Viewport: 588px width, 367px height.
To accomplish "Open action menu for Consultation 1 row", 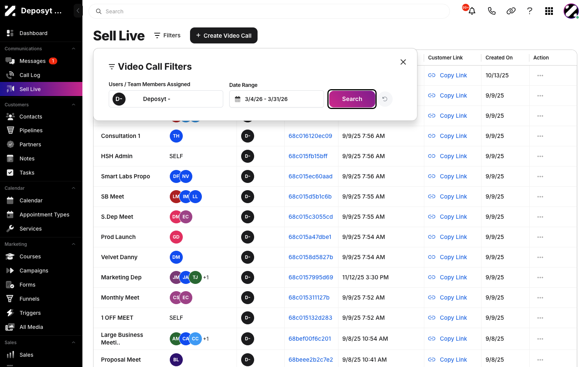I will 540,136.
